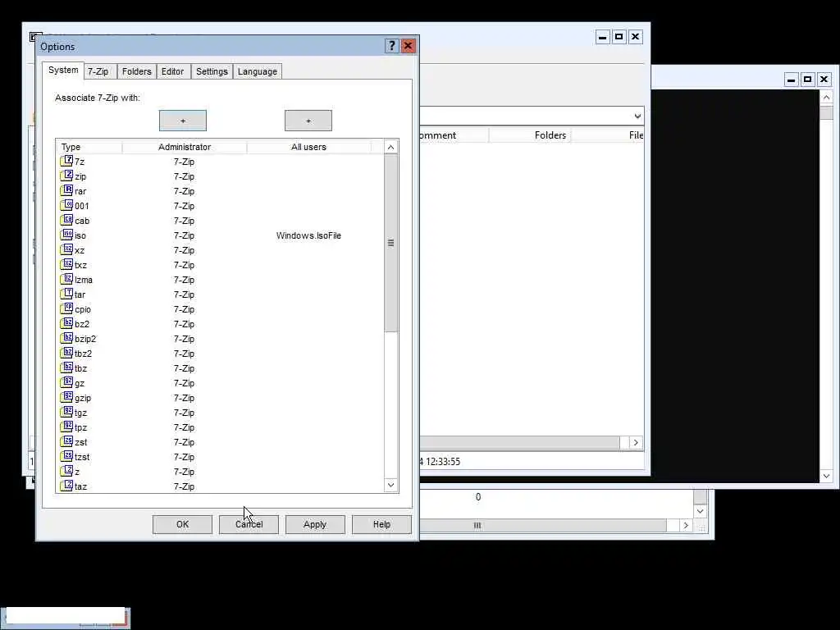Viewport: 840px width, 630px height.
Task: Click the bzip2 file type icon
Action: coord(66,338)
